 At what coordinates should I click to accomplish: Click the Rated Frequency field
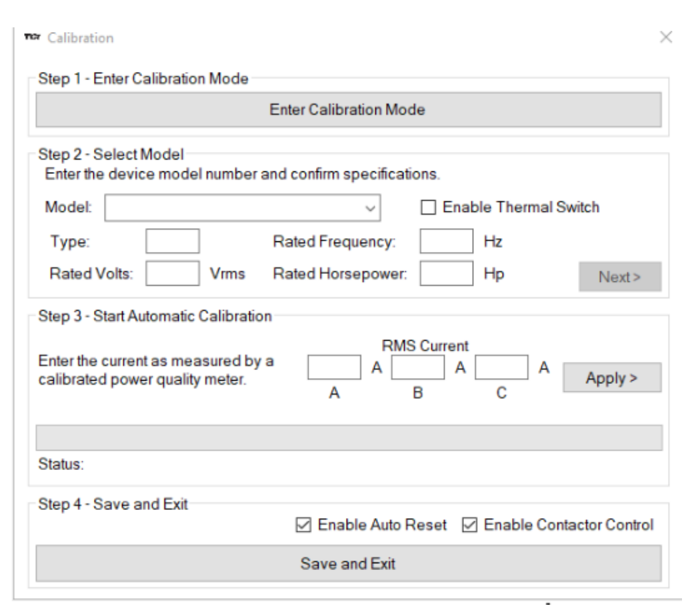[446, 241]
